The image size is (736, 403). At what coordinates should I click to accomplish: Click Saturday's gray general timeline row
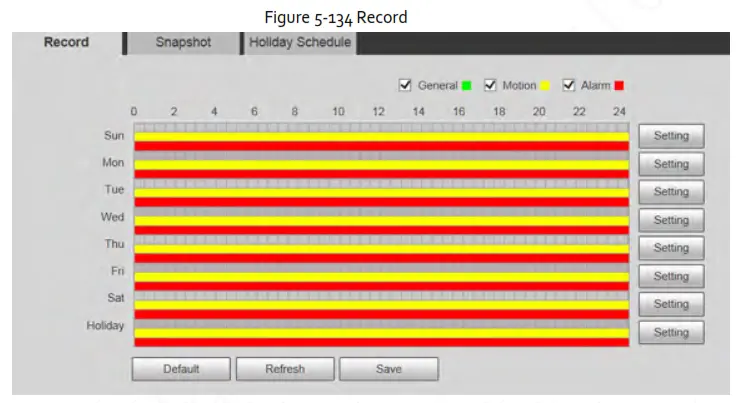(x=382, y=296)
